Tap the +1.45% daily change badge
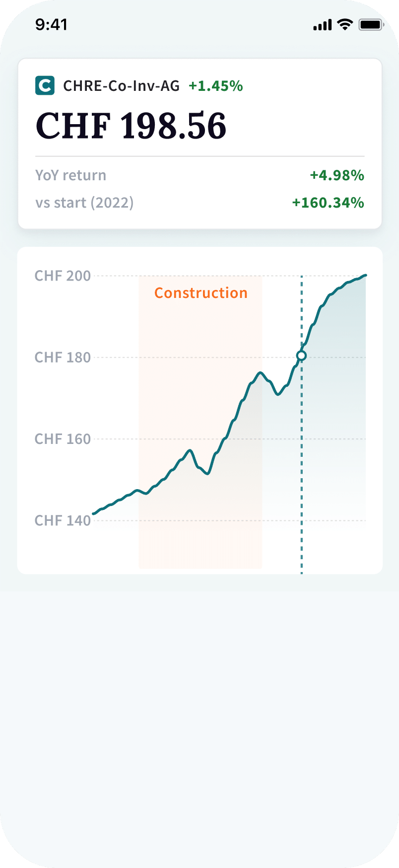The image size is (399, 868). (216, 86)
